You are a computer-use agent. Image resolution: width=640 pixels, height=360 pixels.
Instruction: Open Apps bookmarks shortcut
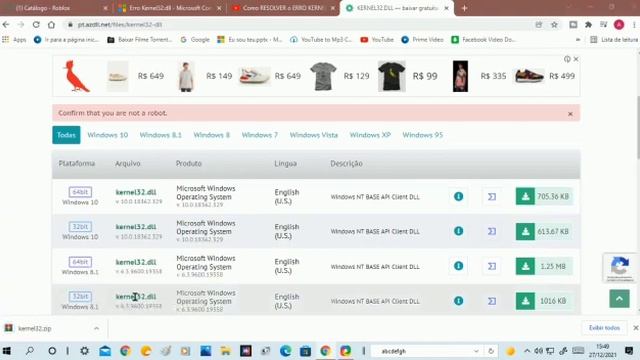click(14, 40)
